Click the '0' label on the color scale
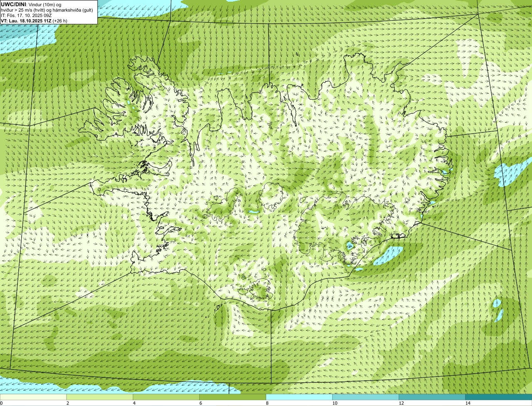The image size is (532, 406). tap(1, 403)
